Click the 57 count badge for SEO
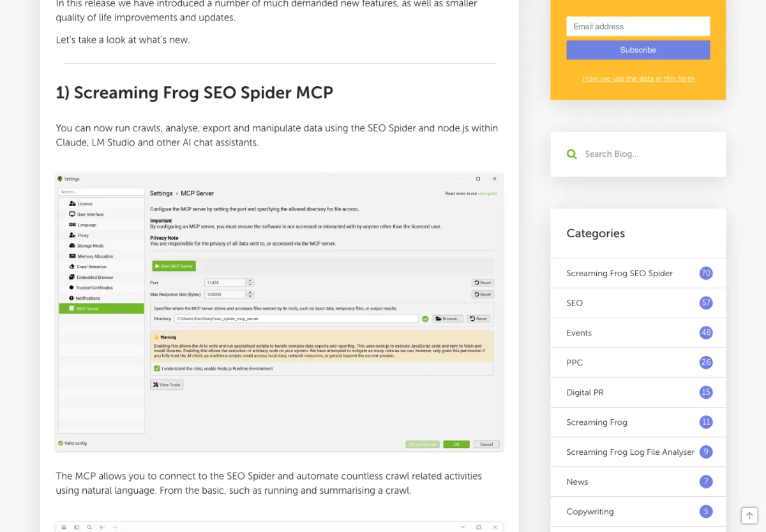This screenshot has height=532, width=766. 705,303
